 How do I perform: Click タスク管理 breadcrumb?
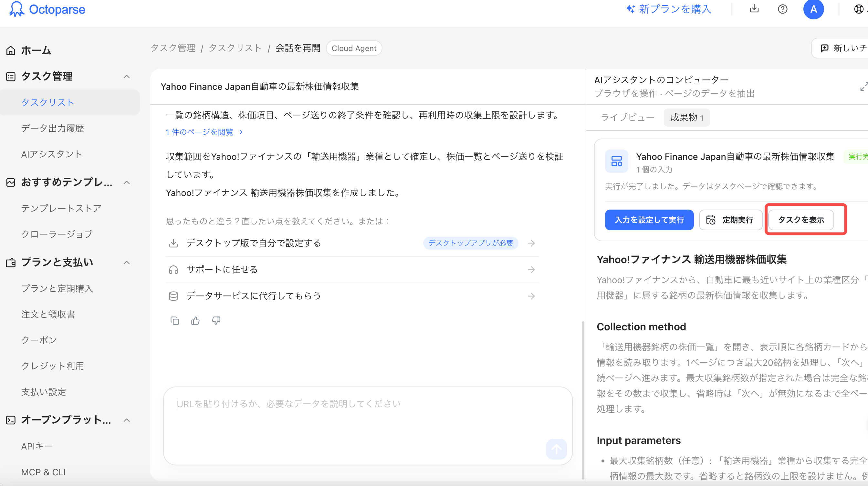(x=173, y=48)
